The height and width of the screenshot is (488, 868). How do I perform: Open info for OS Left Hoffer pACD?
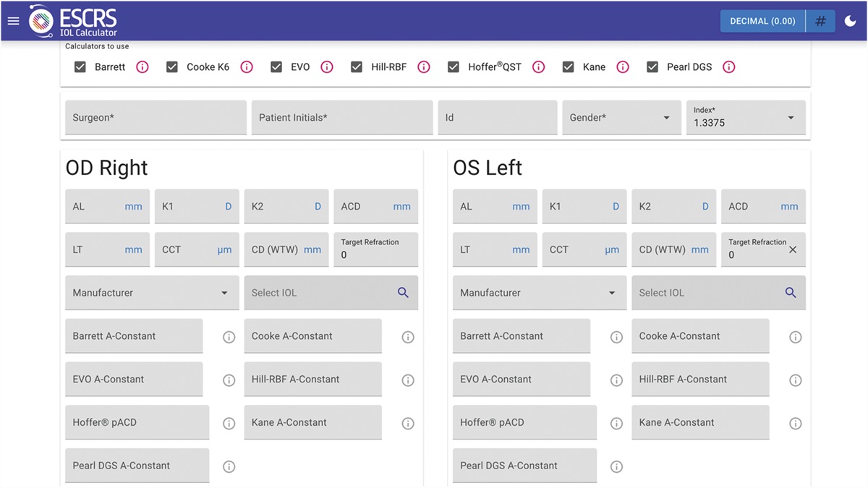616,424
